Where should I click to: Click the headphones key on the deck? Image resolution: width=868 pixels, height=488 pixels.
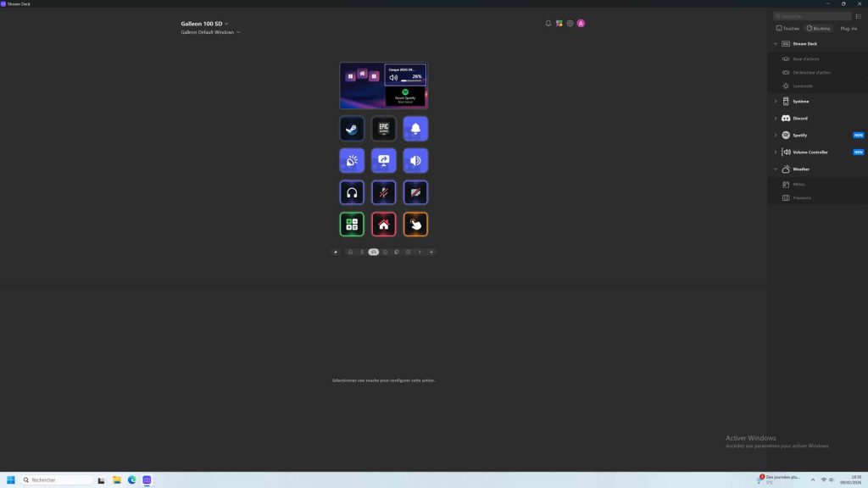point(352,191)
